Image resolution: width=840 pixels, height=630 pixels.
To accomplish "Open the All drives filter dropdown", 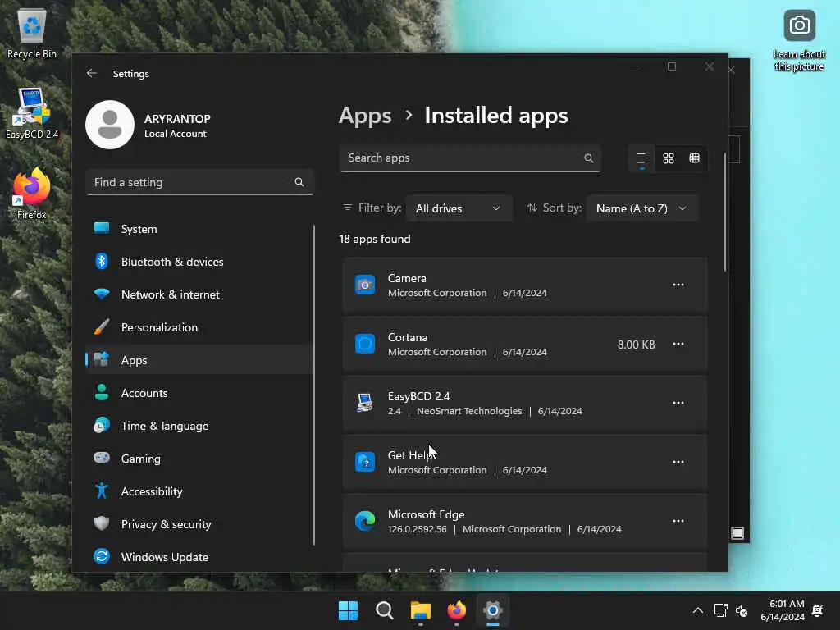I will [x=458, y=208].
